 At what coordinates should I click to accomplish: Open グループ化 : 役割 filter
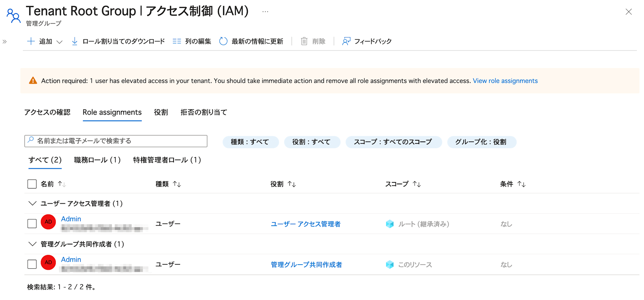(x=481, y=142)
